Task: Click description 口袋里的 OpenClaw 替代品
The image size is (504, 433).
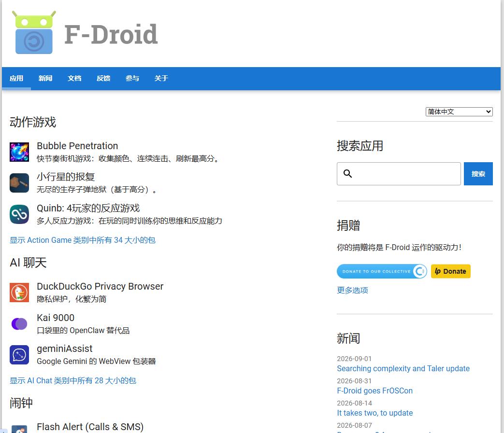Action: coord(83,331)
